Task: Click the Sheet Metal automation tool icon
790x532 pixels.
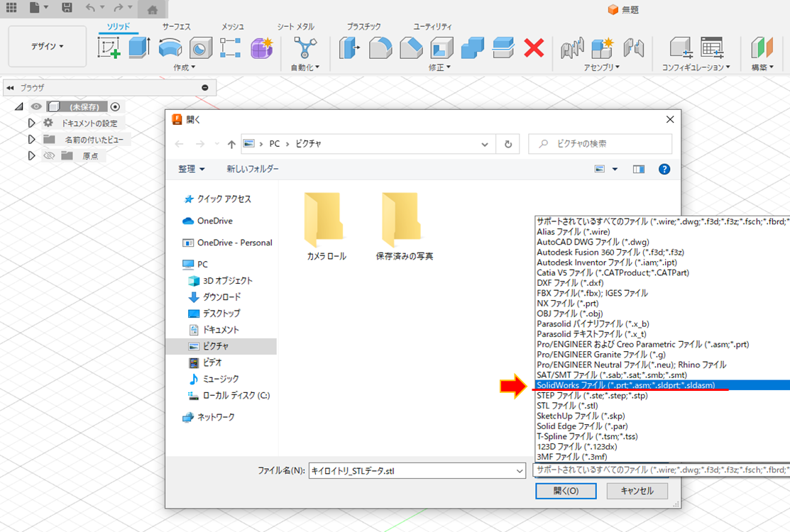Action: pyautogui.click(x=304, y=45)
